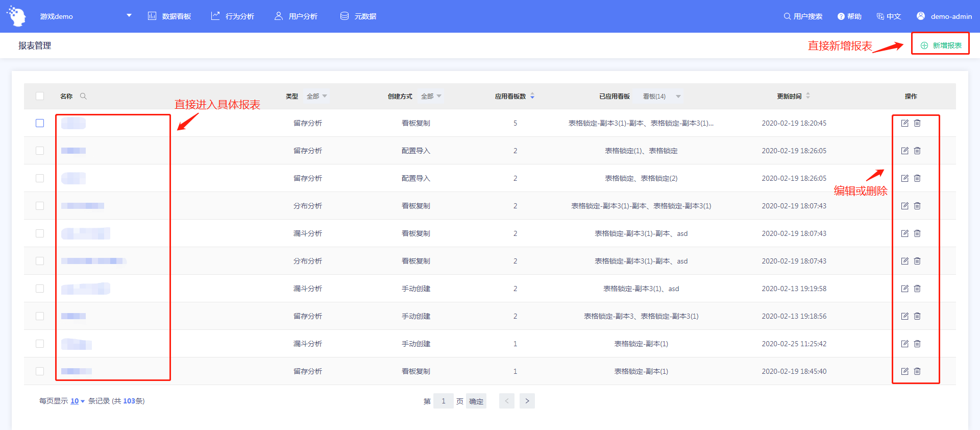Go to the previous page arrow

tap(507, 401)
